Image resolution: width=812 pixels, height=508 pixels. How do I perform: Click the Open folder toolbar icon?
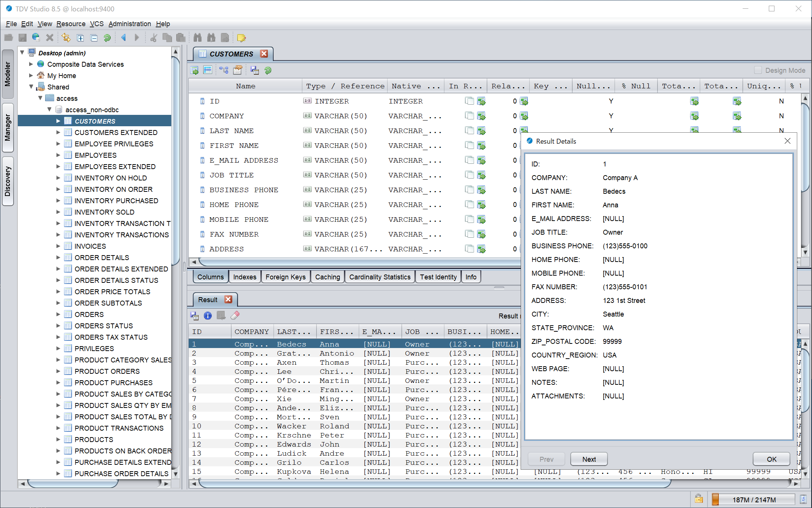coord(9,38)
